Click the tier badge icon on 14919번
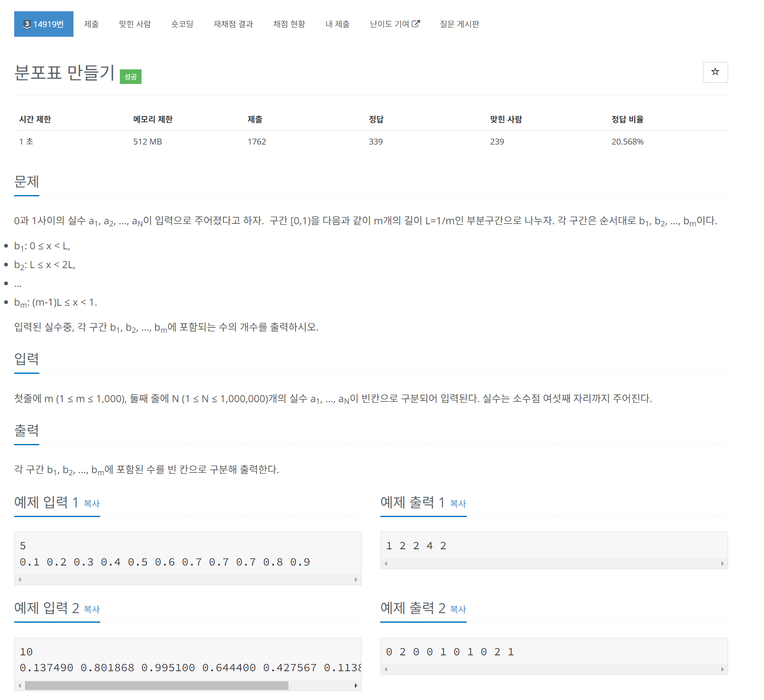The image size is (764, 700). pyautogui.click(x=27, y=24)
